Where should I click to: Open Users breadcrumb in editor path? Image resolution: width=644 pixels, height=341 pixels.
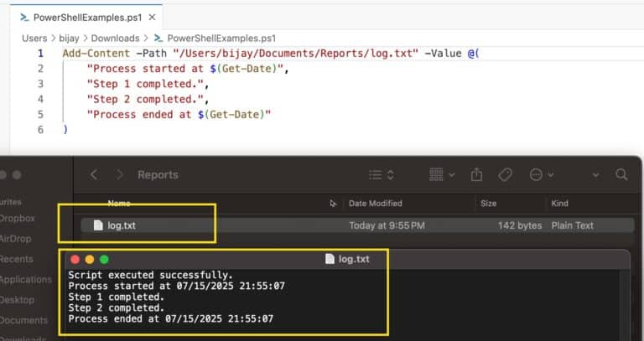pyautogui.click(x=34, y=39)
